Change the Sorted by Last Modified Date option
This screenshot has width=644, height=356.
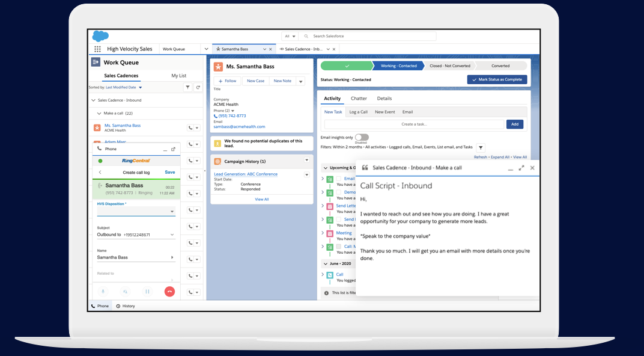coord(124,88)
